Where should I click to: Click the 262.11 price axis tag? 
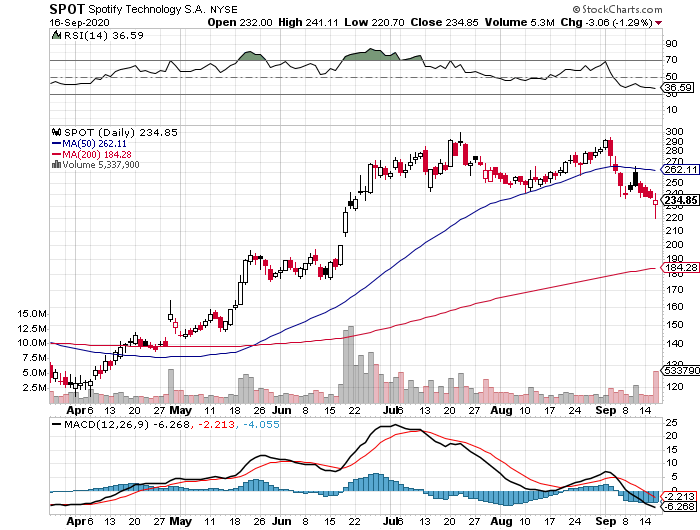(x=681, y=170)
